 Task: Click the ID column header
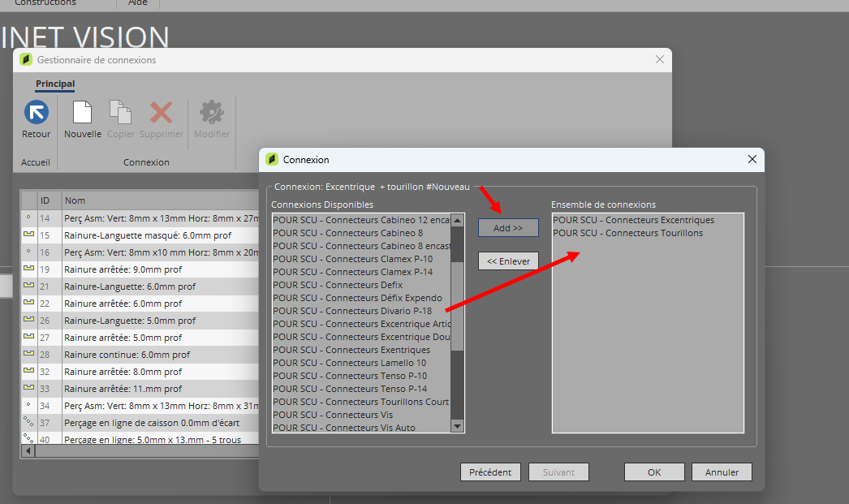tap(49, 200)
